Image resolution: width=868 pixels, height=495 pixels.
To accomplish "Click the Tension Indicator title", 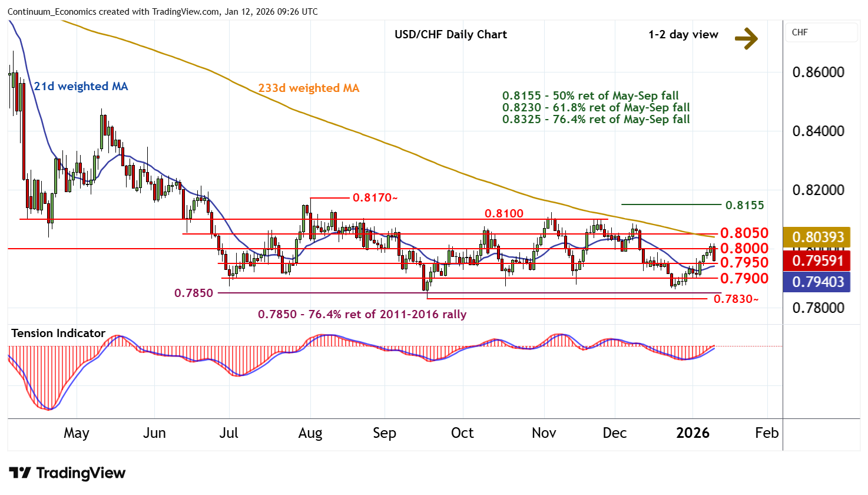I will coord(58,334).
